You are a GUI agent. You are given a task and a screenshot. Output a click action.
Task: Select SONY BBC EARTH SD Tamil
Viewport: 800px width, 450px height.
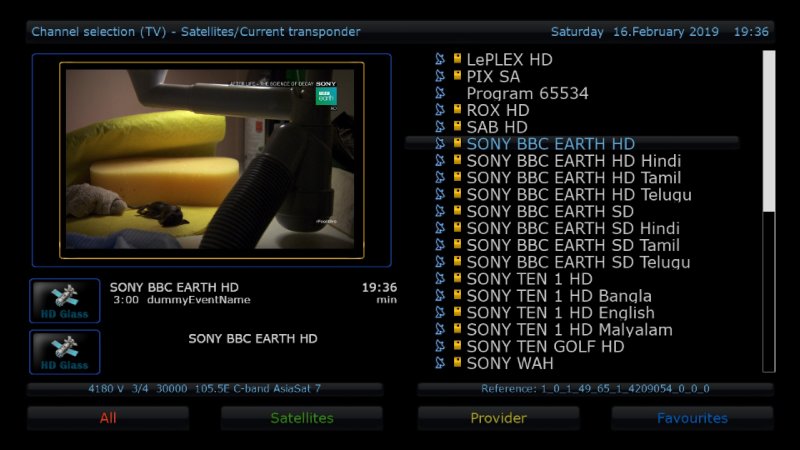pos(573,245)
